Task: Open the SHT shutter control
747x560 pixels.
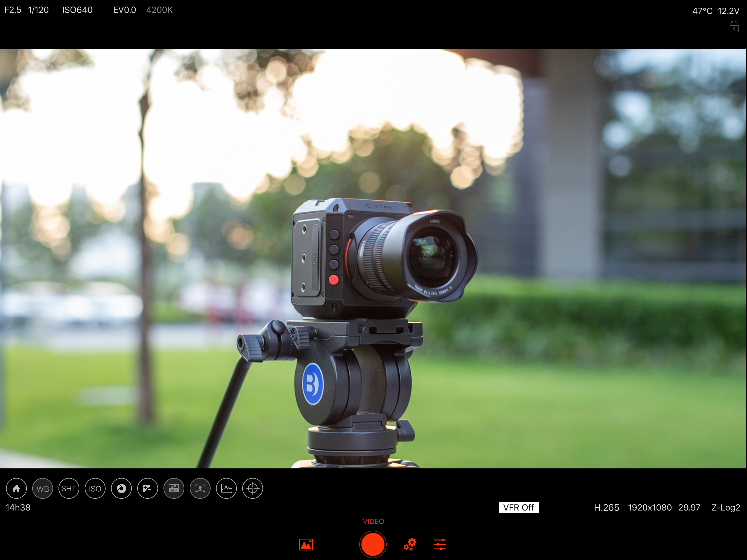Action: pyautogui.click(x=69, y=488)
